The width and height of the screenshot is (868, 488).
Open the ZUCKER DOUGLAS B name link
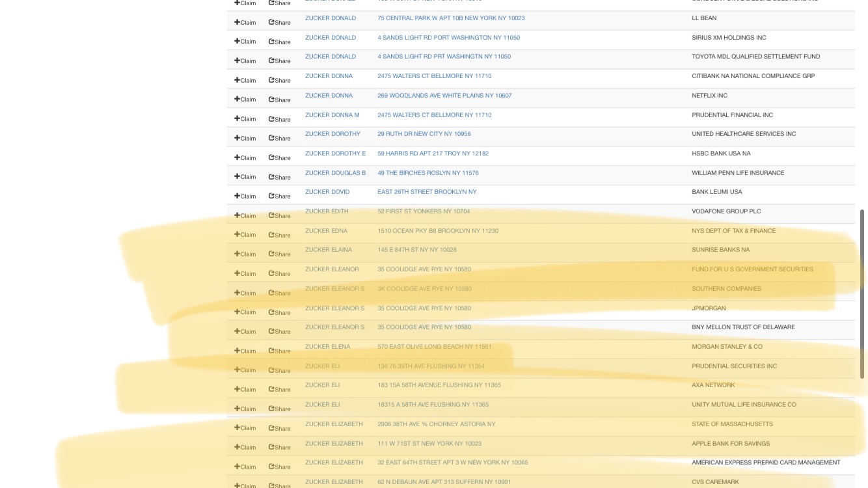tap(335, 173)
